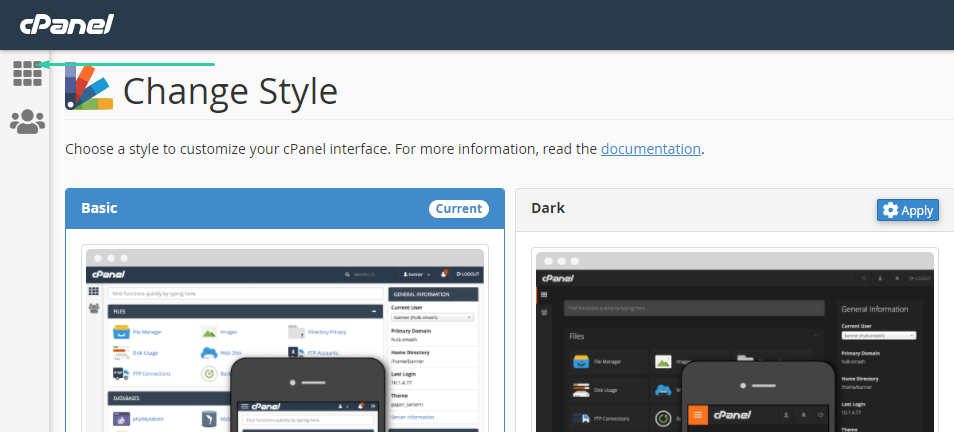Select the Basic style card header
The image size is (954, 432).
point(285,209)
